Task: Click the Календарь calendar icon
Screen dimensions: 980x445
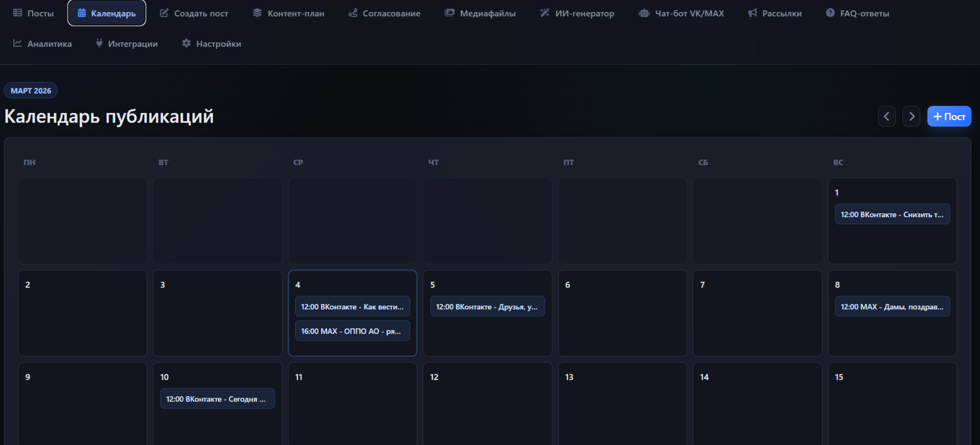Action: pos(81,12)
